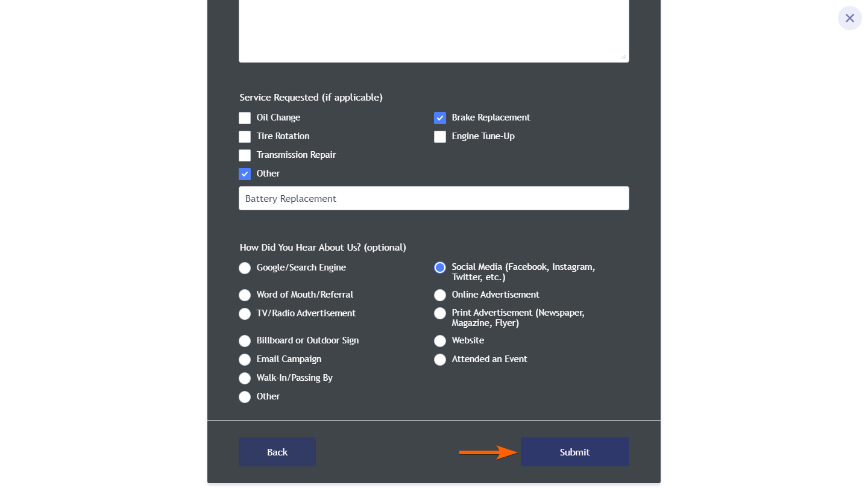Check the Oil Change checkbox
The image size is (868, 488).
[245, 118]
